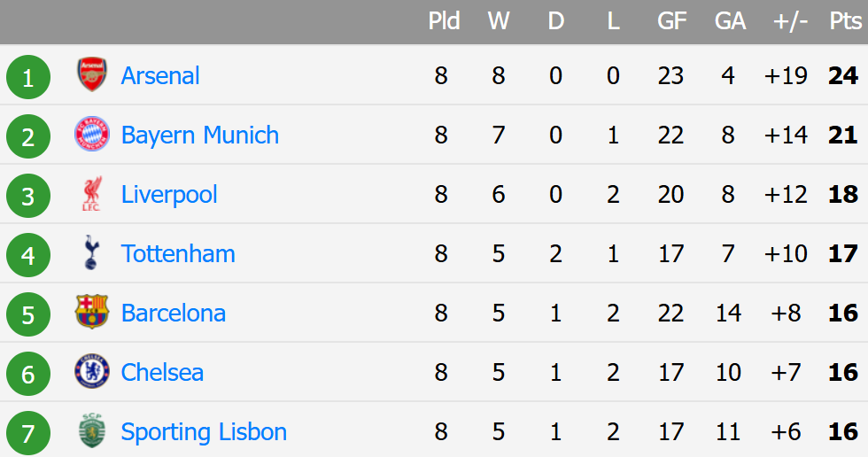
Task: Click the +/- column header
Action: click(x=790, y=21)
